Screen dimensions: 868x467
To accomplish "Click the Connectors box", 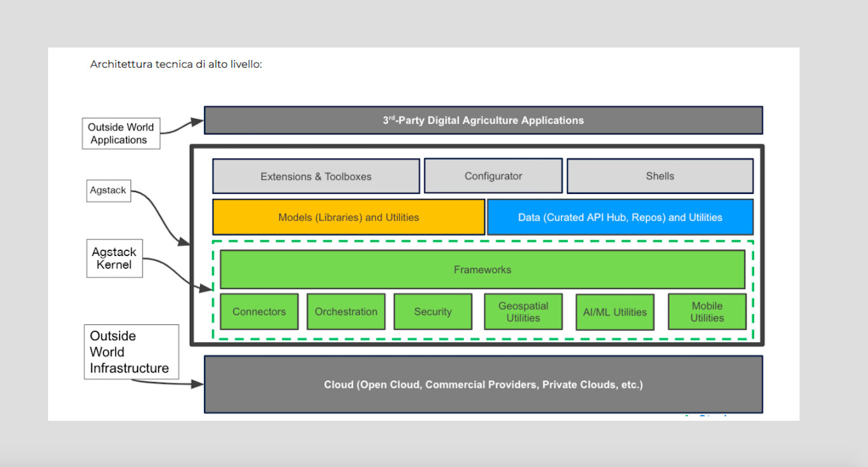I will 258,311.
